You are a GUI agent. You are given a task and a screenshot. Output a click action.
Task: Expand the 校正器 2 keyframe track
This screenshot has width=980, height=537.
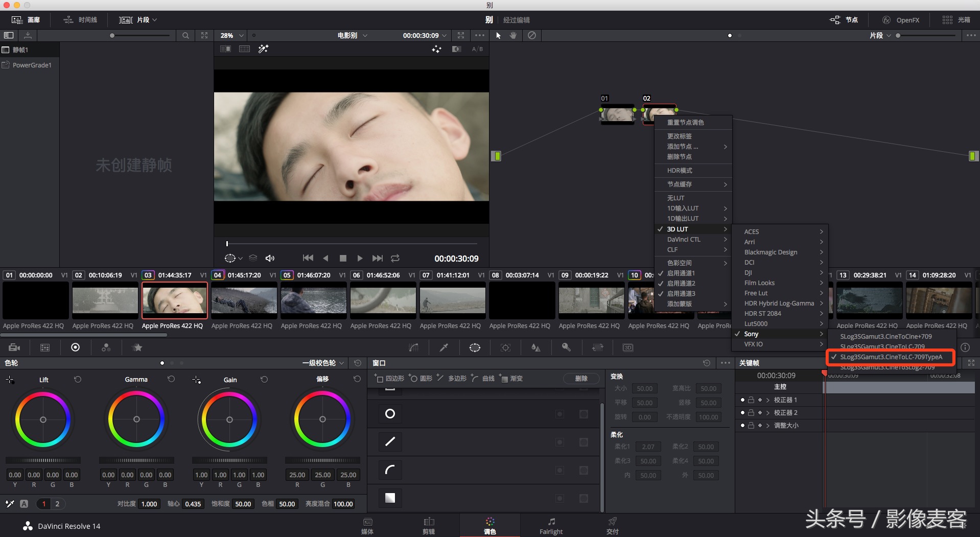coord(767,413)
